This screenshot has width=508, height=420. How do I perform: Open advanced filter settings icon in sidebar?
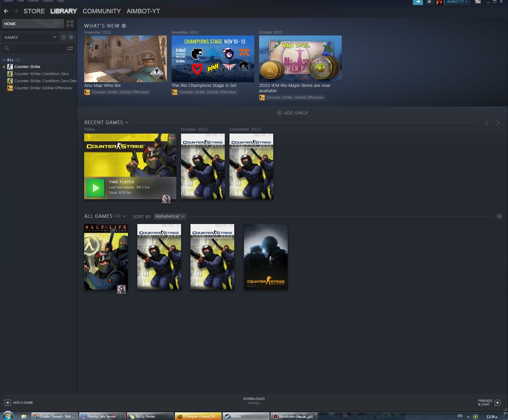(x=70, y=49)
